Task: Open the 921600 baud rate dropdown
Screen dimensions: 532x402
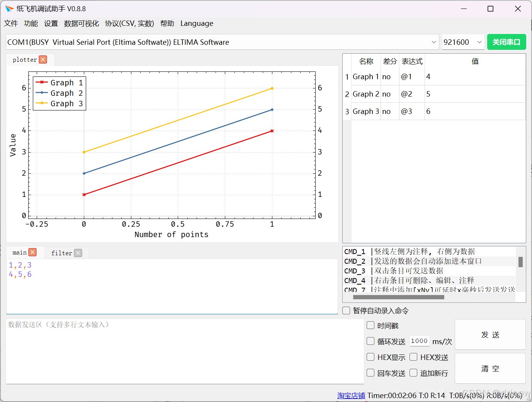Action: [x=479, y=42]
